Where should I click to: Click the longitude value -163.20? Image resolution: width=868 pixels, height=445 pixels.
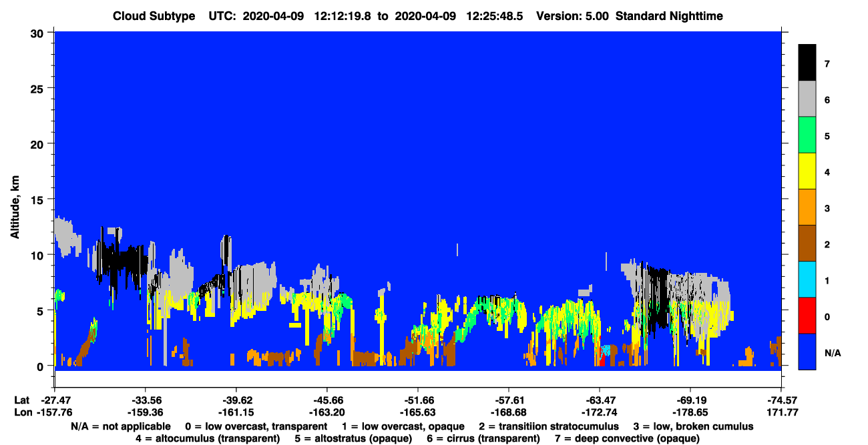(327, 412)
